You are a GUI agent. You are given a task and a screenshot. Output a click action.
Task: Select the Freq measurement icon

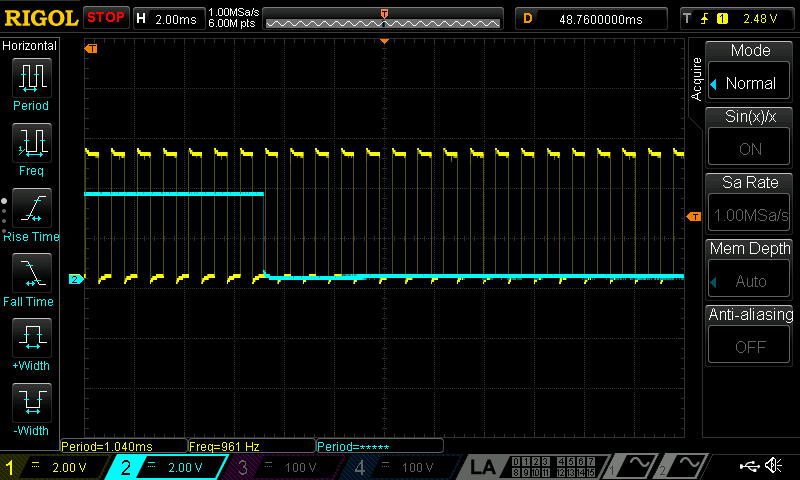coord(31,144)
